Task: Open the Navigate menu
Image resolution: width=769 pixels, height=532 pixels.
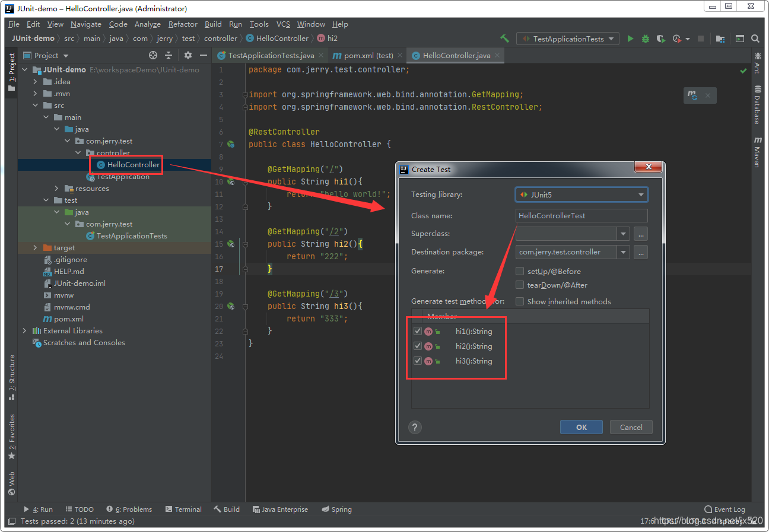Action: click(x=86, y=24)
